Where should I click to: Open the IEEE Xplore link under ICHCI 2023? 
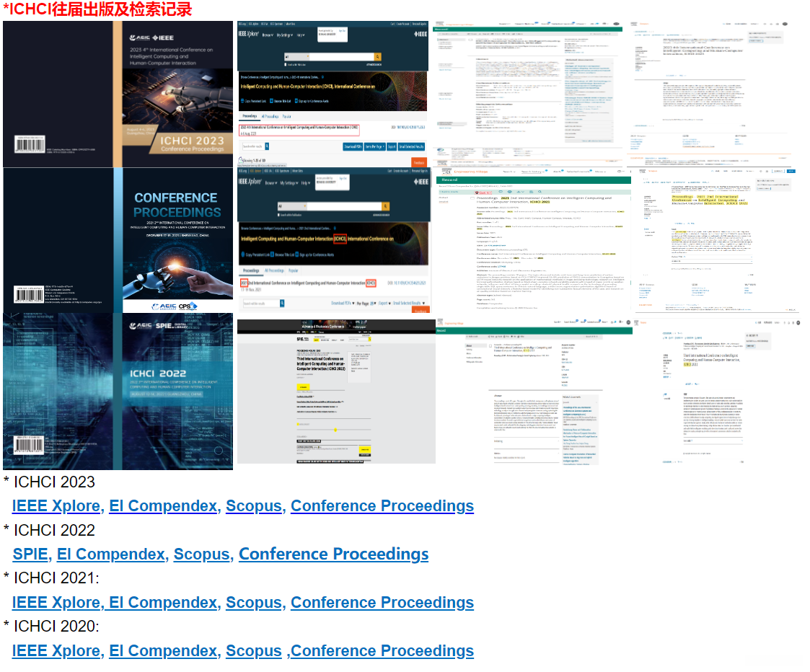click(56, 505)
